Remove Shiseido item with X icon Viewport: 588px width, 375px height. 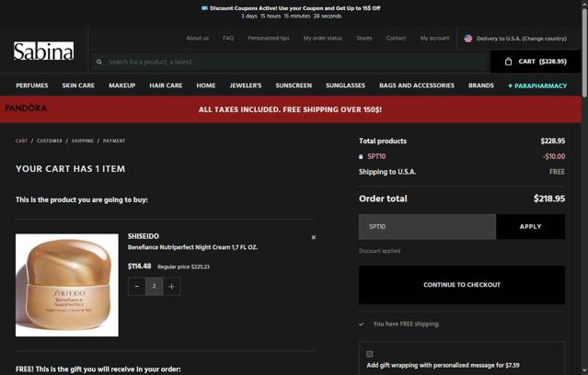(x=314, y=237)
